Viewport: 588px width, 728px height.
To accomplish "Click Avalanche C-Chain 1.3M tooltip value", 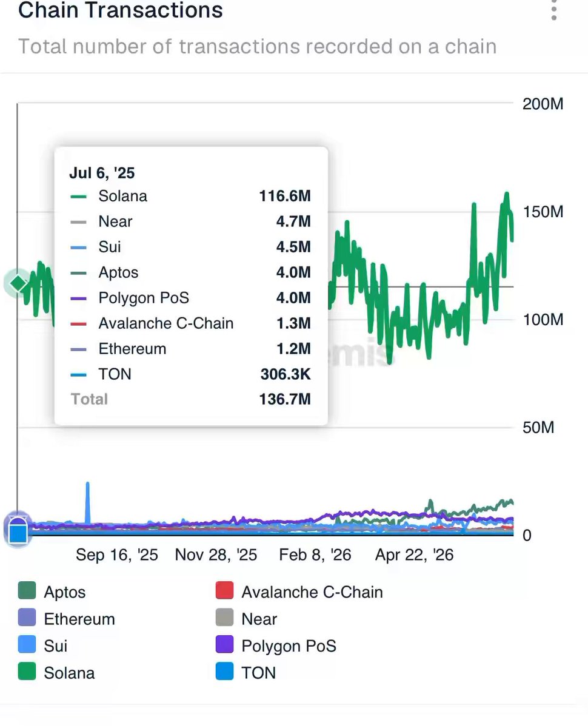I will click(293, 323).
